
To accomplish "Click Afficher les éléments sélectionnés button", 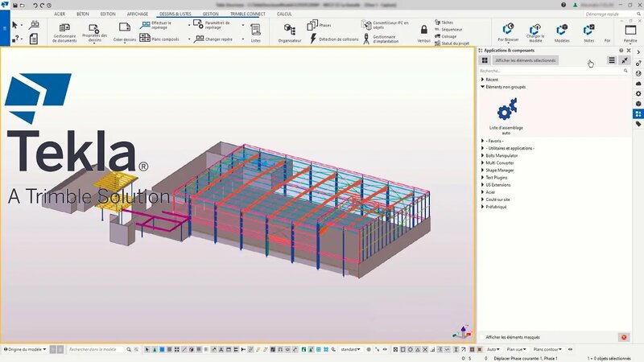I will pos(526,60).
